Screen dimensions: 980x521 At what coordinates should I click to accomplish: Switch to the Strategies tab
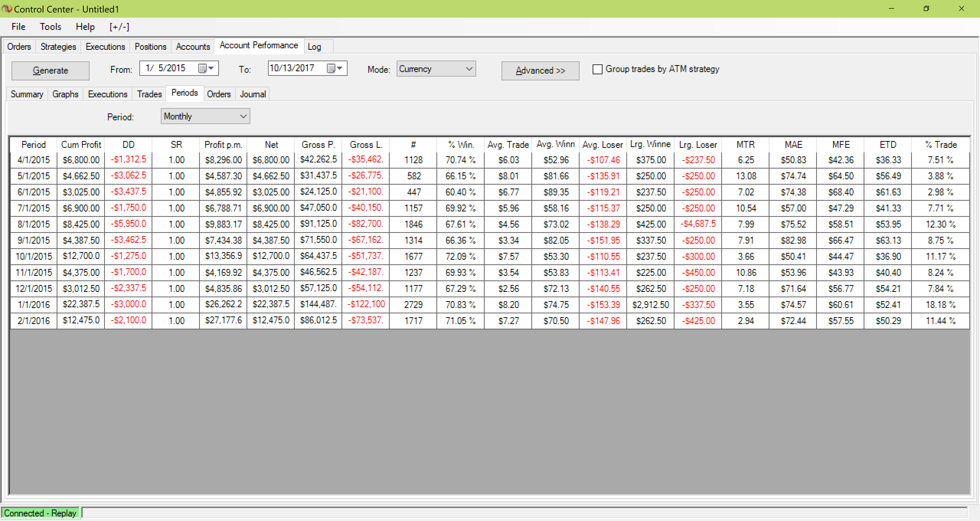(x=58, y=46)
